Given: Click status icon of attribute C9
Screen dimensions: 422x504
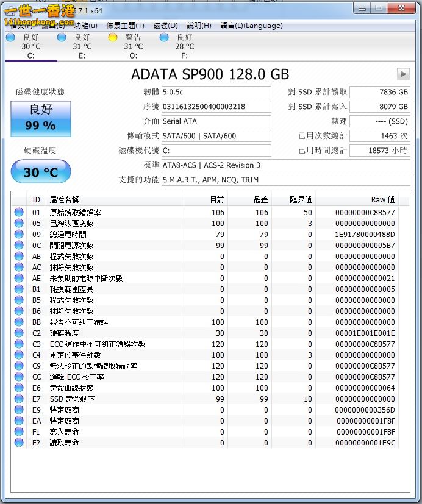Looking at the screenshot, I should [19, 366].
